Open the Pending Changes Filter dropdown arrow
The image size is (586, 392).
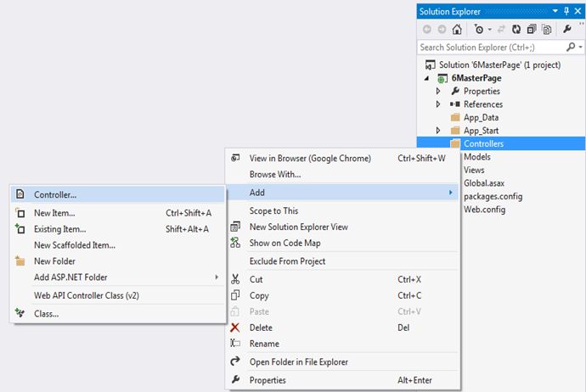489,30
